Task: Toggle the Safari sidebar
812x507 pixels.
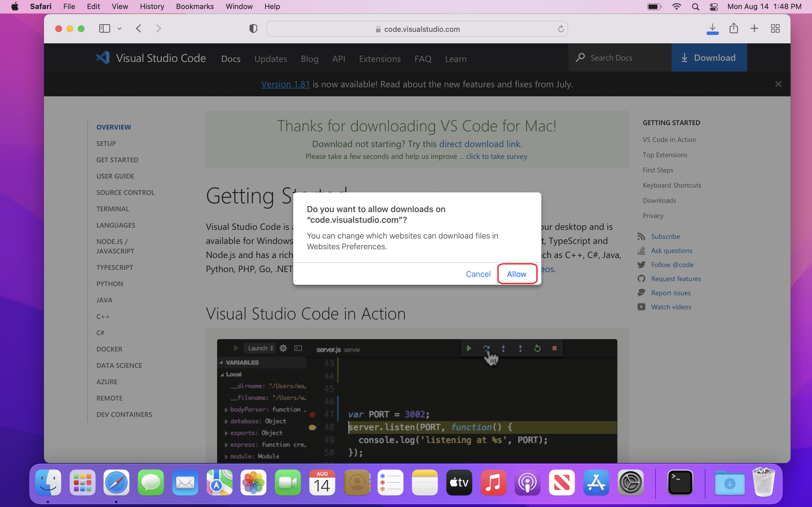Action: 104,28
